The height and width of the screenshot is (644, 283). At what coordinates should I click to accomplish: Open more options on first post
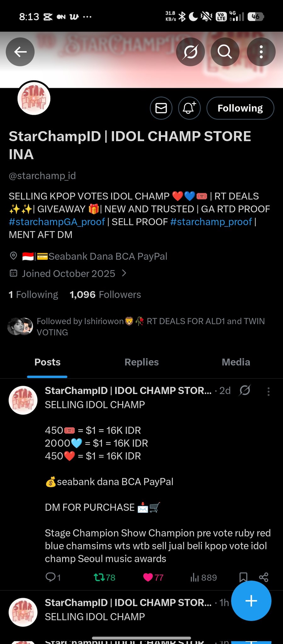[268, 391]
